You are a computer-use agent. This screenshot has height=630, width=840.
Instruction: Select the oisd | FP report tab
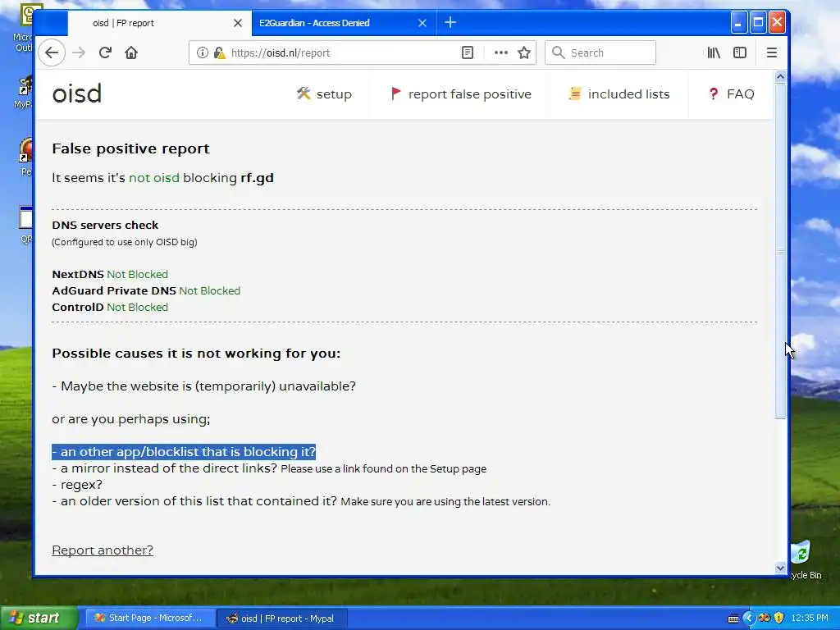pyautogui.click(x=123, y=23)
